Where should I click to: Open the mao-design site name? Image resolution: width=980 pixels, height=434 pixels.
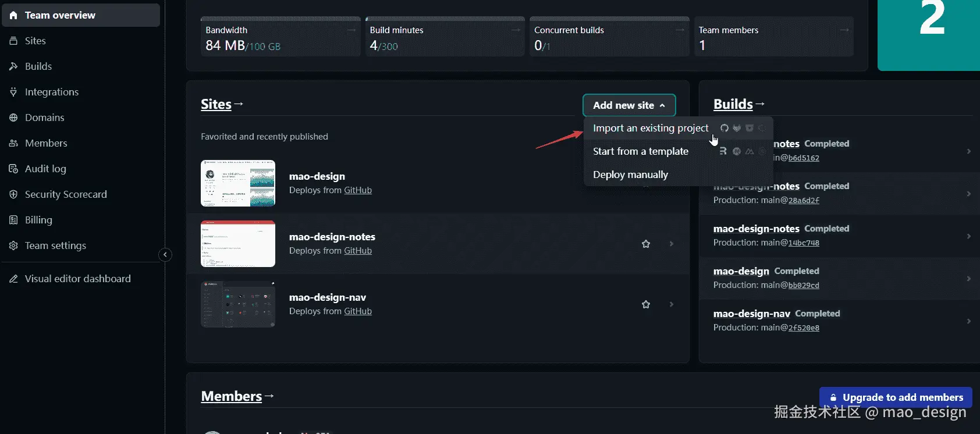pos(317,176)
